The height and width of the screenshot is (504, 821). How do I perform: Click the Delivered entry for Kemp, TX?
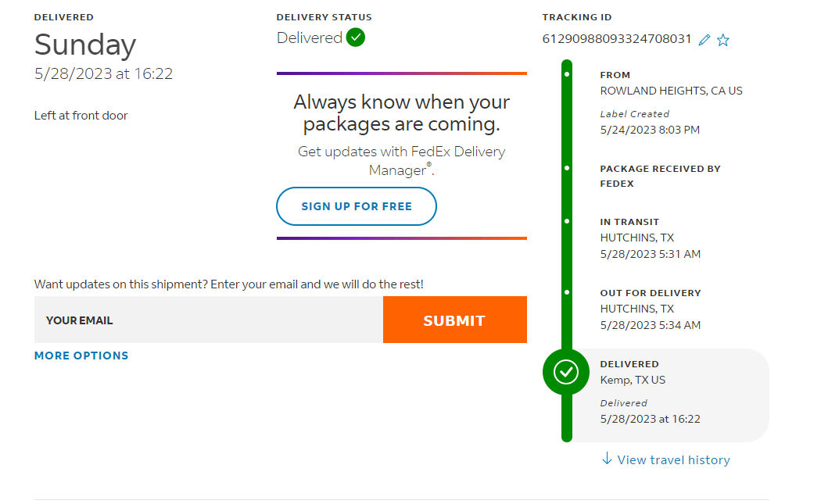pyautogui.click(x=650, y=391)
